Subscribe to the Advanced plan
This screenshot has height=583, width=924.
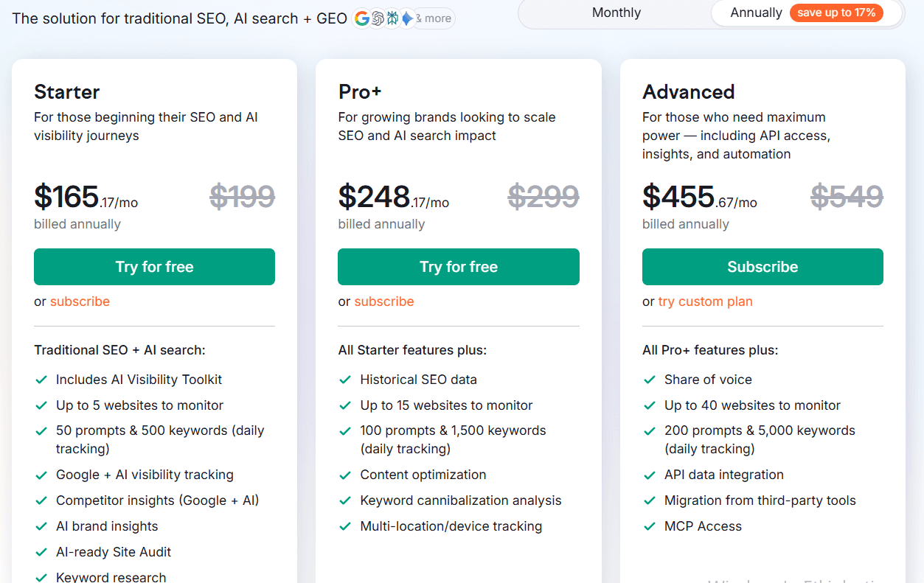763,267
